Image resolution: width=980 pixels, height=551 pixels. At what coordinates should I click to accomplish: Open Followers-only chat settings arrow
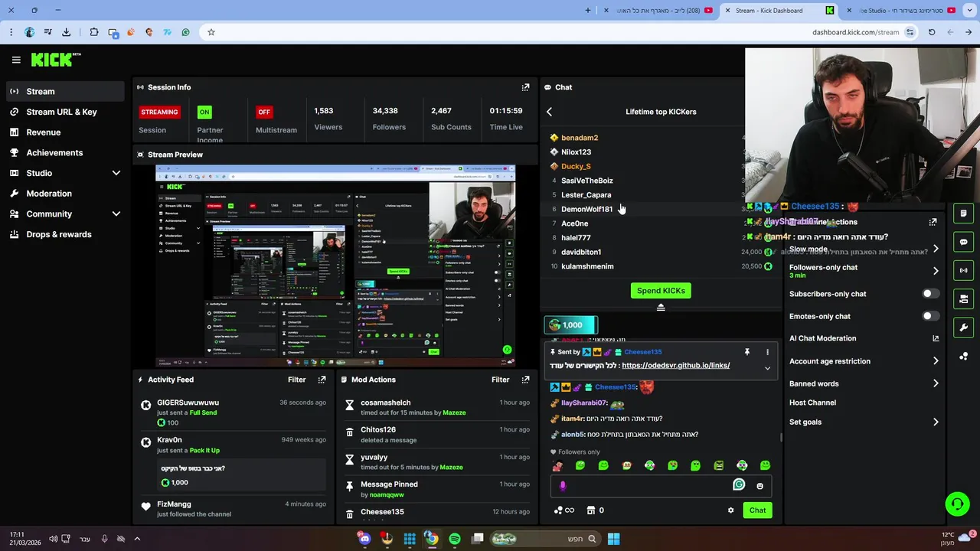tap(936, 271)
